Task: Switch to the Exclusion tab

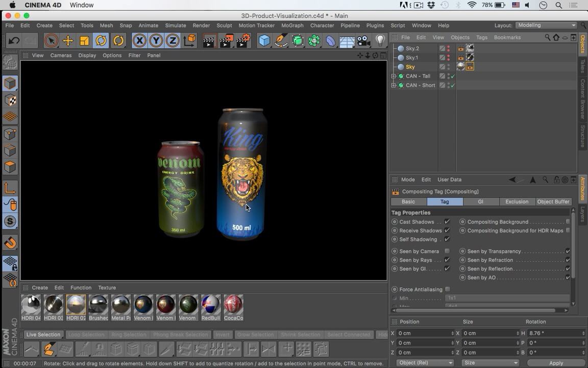Action: (x=517, y=201)
